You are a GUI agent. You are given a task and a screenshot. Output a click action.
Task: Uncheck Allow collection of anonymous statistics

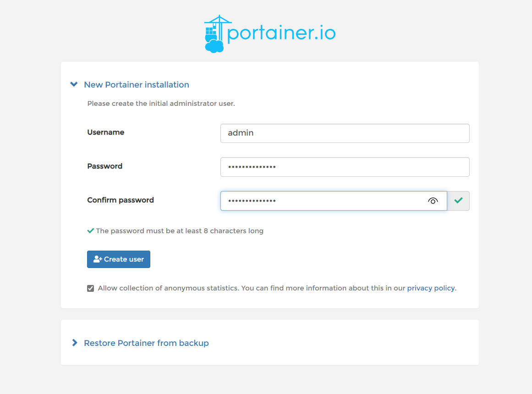[90, 289]
